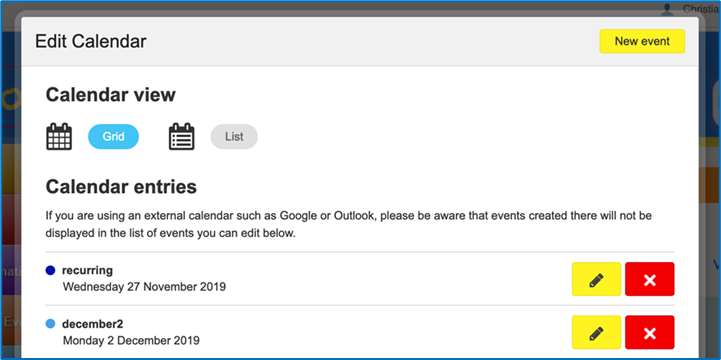Open the december2 entry title
The height and width of the screenshot is (360, 721).
(92, 324)
